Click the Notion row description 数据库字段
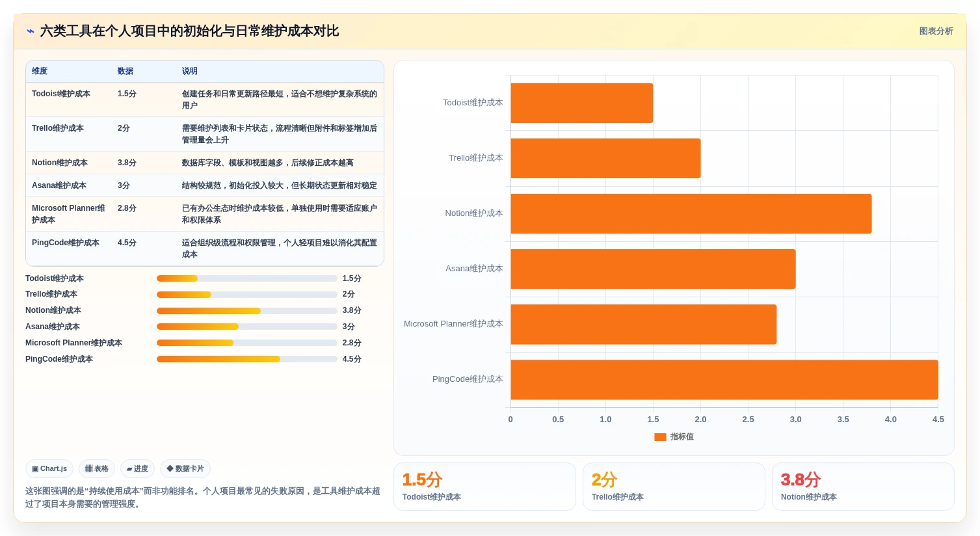This screenshot has height=536, width=980. (268, 163)
